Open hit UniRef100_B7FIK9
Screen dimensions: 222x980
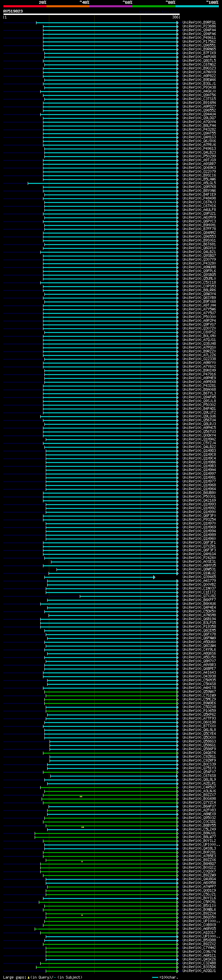199,53
